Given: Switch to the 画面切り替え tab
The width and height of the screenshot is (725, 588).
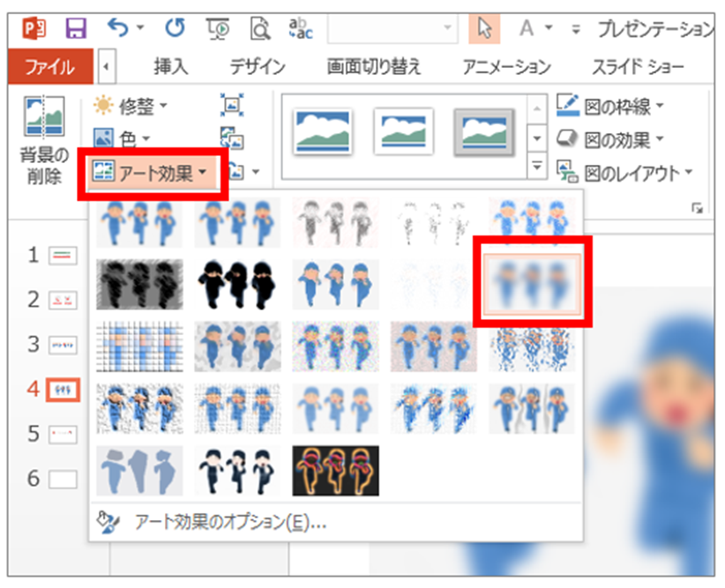Looking at the screenshot, I should (374, 67).
